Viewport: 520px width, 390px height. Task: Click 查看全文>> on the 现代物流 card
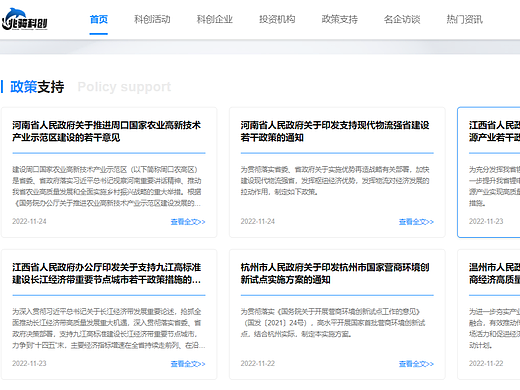coord(416,222)
